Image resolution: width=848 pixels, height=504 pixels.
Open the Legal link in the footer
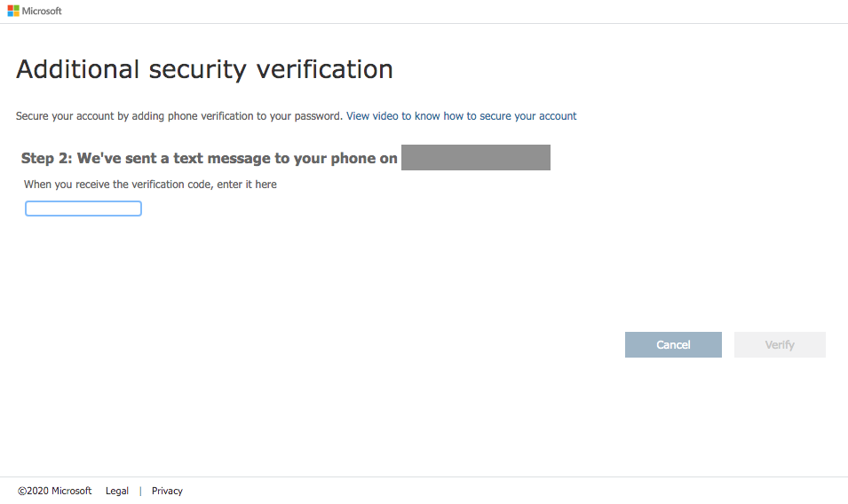117,491
